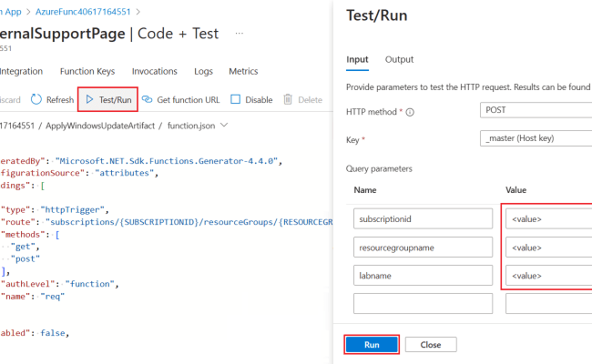Screen dimensions: 592x364
Task: Click the Close button
Action: point(431,344)
